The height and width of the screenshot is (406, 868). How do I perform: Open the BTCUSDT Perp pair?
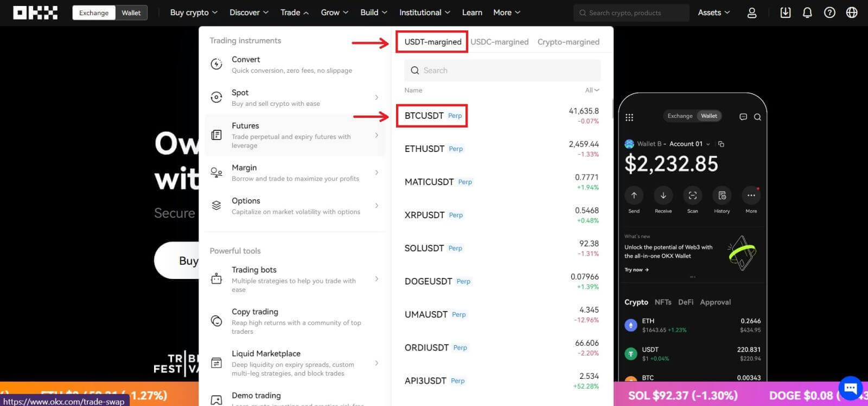point(432,116)
